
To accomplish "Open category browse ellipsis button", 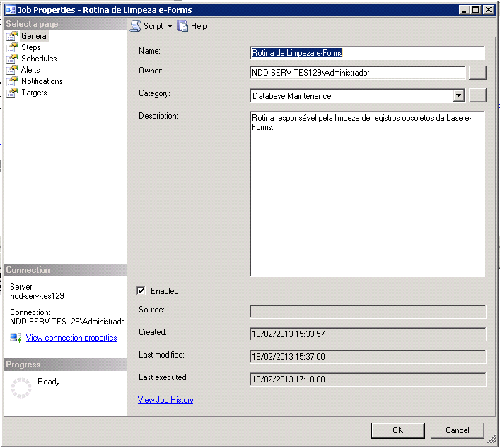I will 477,95.
